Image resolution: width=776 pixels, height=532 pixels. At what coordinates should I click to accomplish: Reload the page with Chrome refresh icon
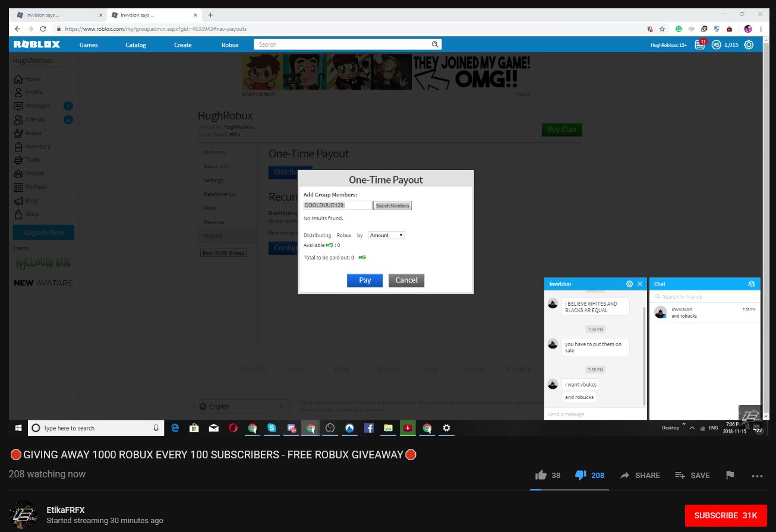pyautogui.click(x=43, y=28)
